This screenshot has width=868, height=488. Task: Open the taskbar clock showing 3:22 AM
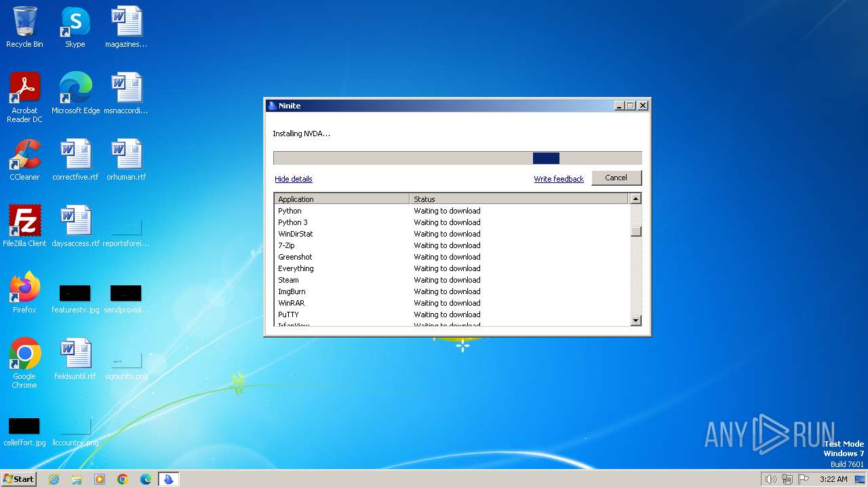[833, 479]
